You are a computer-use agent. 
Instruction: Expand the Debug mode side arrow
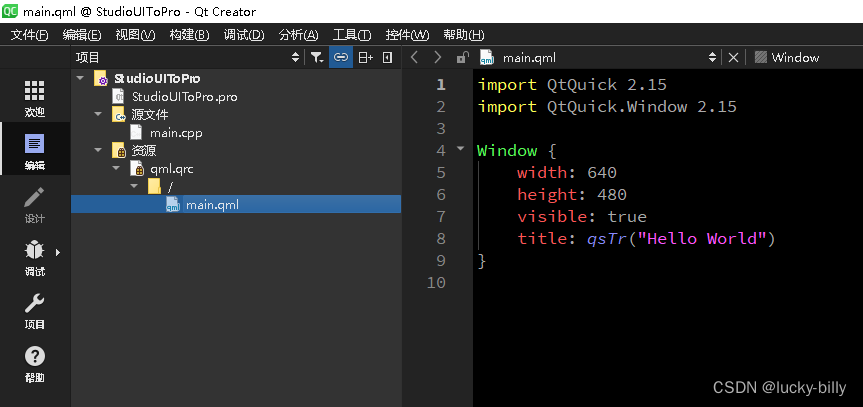click(x=58, y=252)
